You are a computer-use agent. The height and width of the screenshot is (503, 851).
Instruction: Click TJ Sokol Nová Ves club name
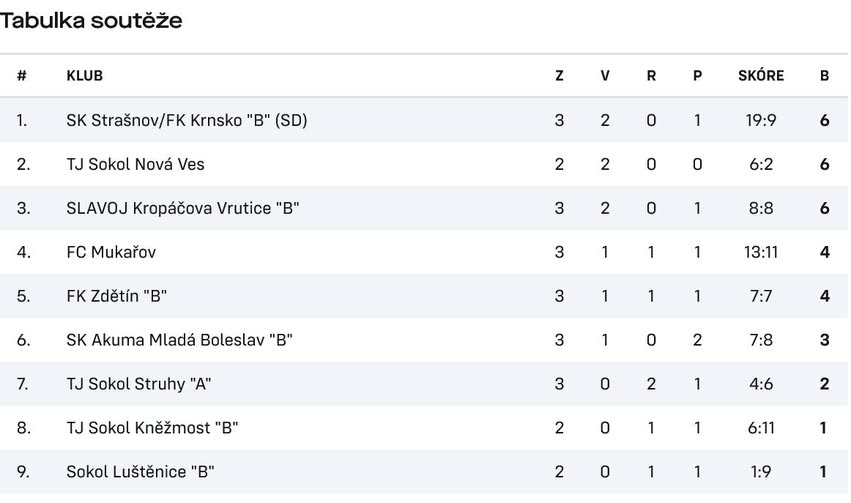tap(135, 164)
